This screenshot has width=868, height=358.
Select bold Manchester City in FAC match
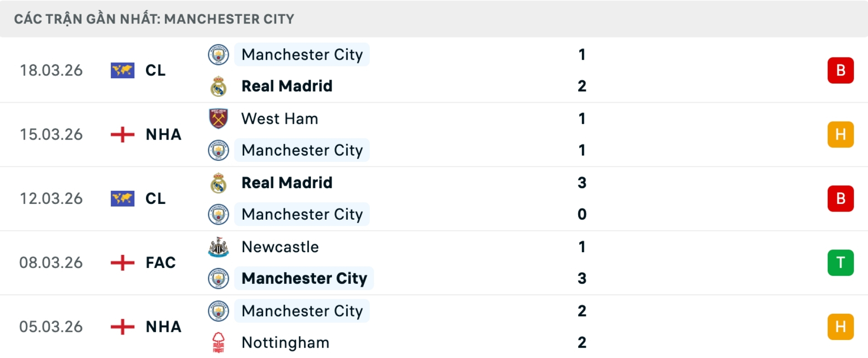[304, 278]
